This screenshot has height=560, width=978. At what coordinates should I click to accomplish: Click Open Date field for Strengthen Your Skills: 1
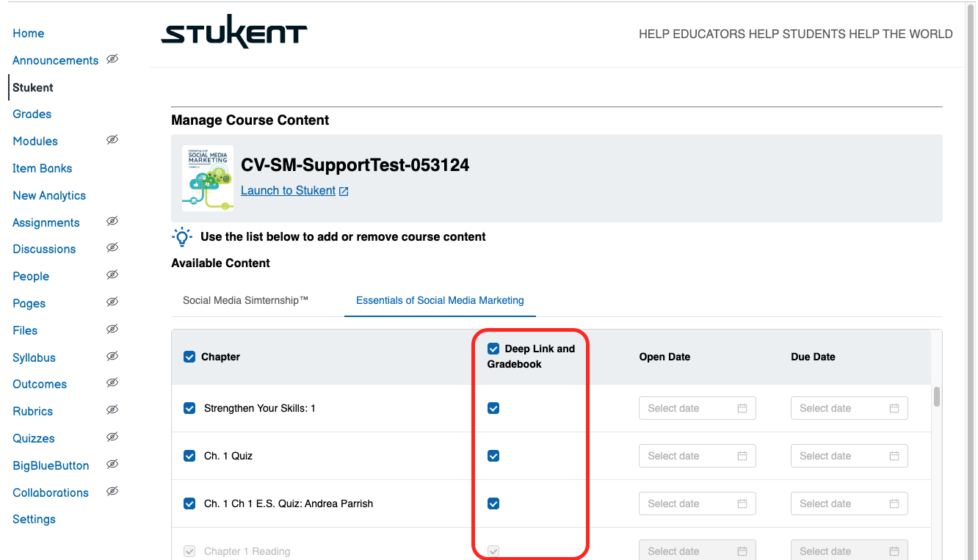[697, 408]
